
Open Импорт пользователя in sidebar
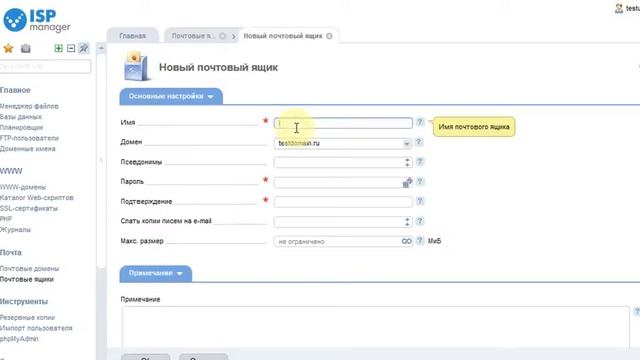(x=36, y=328)
